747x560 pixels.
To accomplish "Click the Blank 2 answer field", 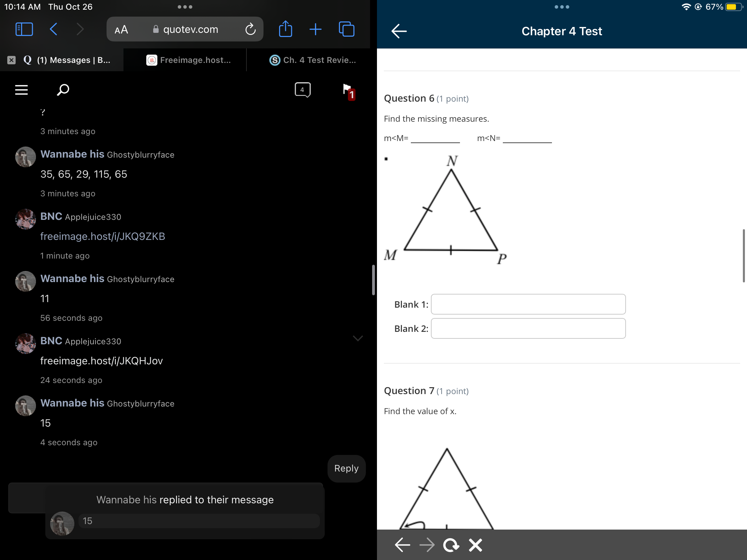I will pyautogui.click(x=528, y=328).
